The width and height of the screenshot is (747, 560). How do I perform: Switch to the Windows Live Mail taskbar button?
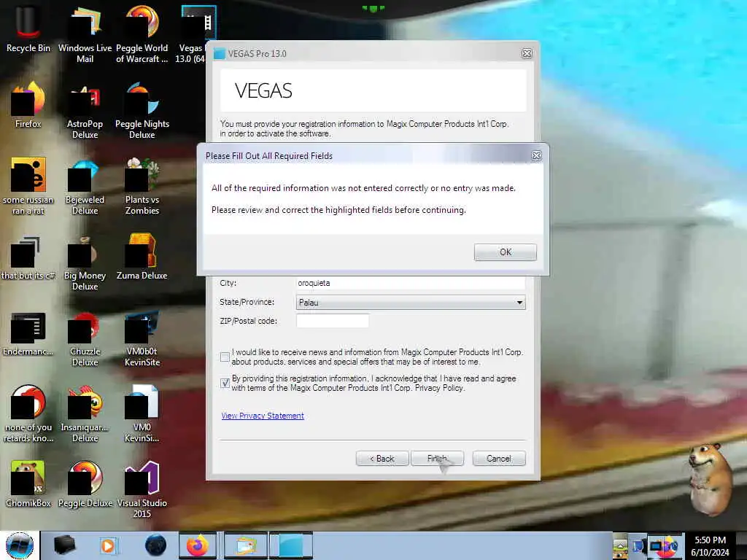coord(245,545)
